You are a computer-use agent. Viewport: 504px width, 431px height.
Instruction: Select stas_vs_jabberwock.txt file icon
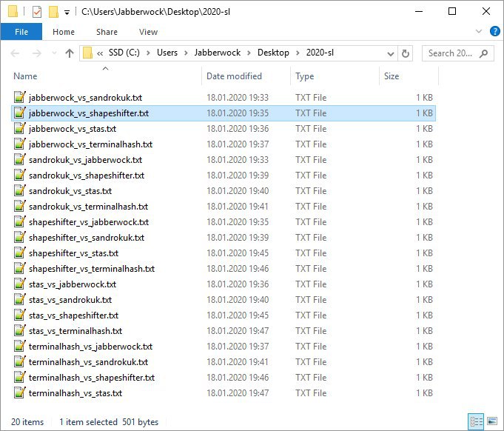pyautogui.click(x=19, y=284)
